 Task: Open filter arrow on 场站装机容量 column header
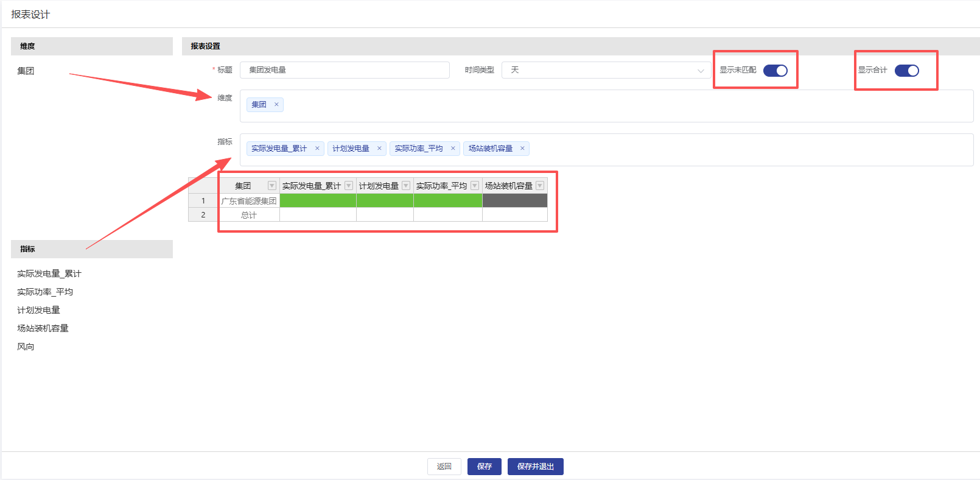click(540, 186)
